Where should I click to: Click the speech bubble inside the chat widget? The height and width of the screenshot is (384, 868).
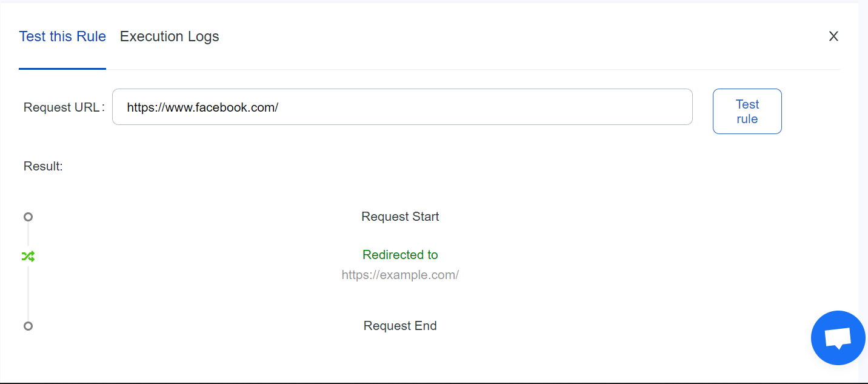(x=838, y=337)
